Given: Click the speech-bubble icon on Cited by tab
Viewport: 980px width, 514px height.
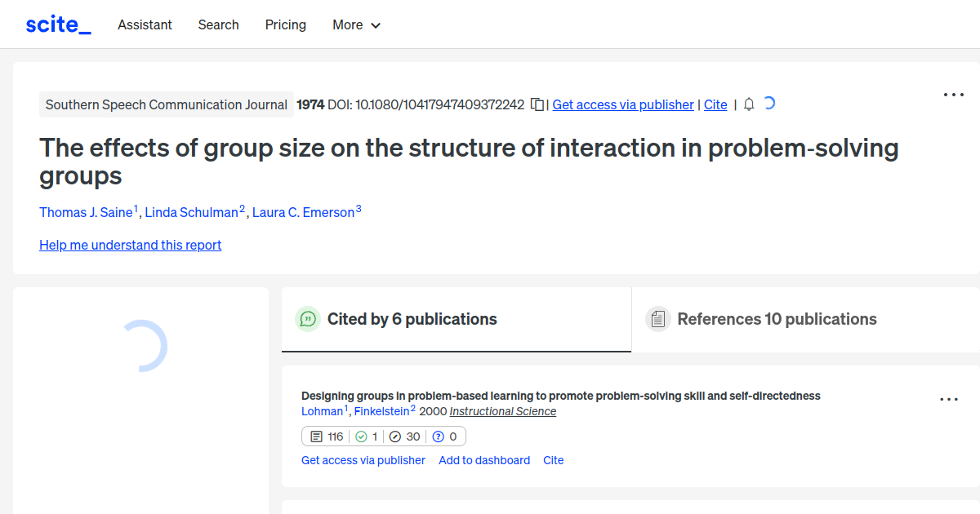Looking at the screenshot, I should 308,319.
